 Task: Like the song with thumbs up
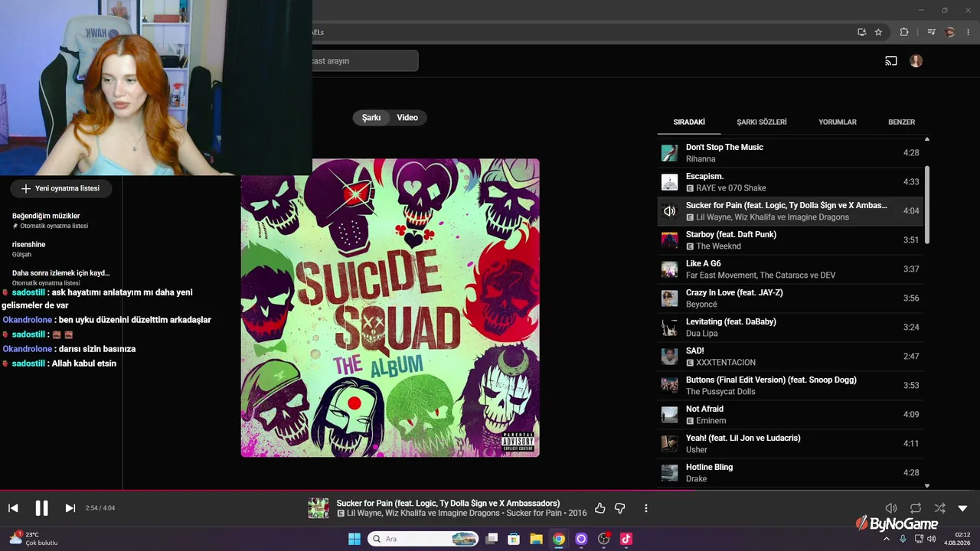[600, 508]
